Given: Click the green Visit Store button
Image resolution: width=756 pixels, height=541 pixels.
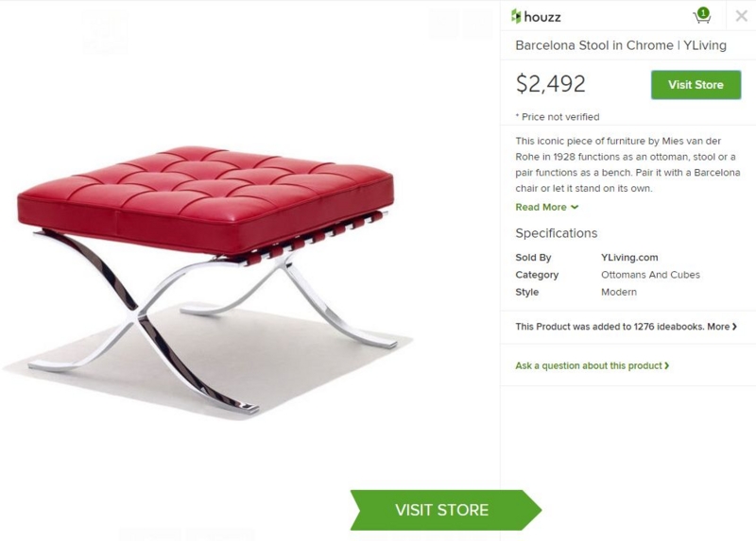Looking at the screenshot, I should (x=696, y=85).
